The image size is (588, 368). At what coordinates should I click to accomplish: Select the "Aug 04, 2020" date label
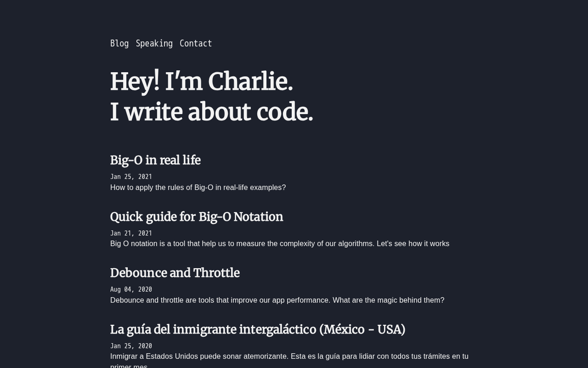[x=131, y=289]
